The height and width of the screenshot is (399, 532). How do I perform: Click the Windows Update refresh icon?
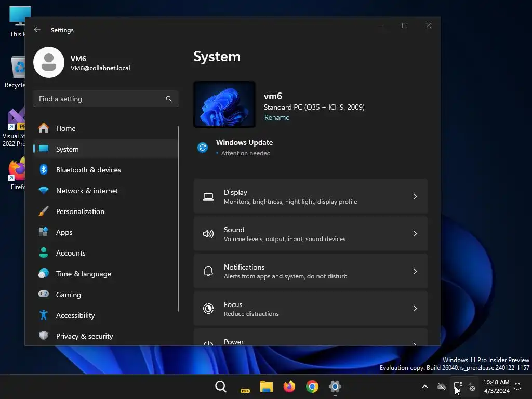coord(203,148)
